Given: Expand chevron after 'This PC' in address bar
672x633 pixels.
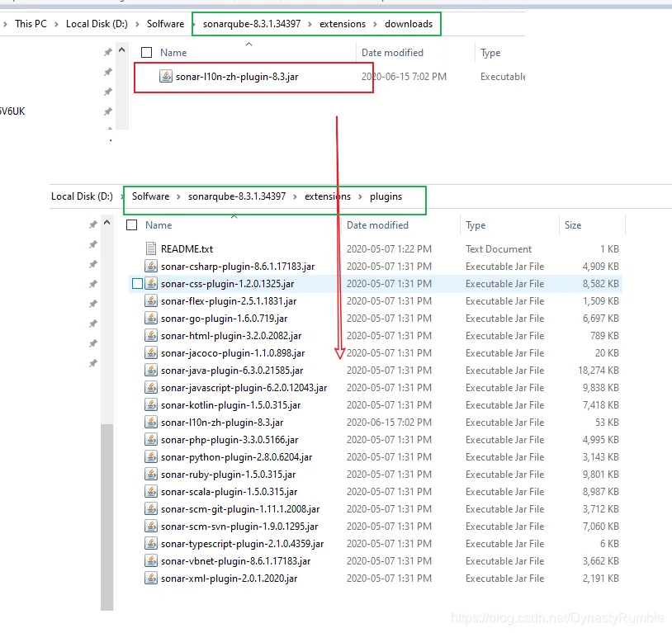Looking at the screenshot, I should [x=56, y=24].
